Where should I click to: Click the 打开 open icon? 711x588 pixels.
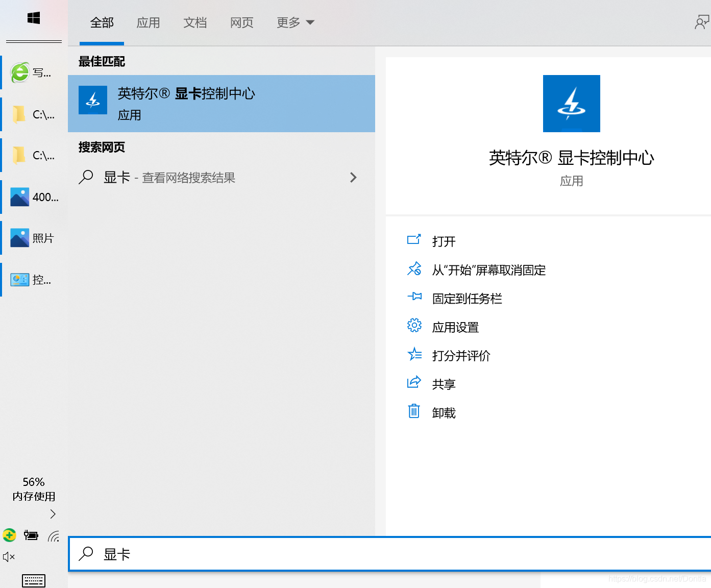click(414, 239)
